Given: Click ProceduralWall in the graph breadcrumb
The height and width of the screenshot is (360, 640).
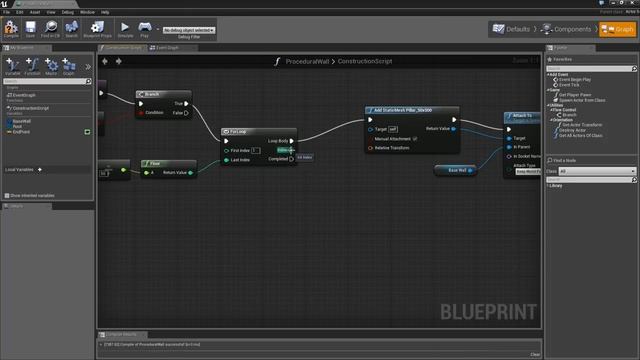Looking at the screenshot, I should 307,61.
